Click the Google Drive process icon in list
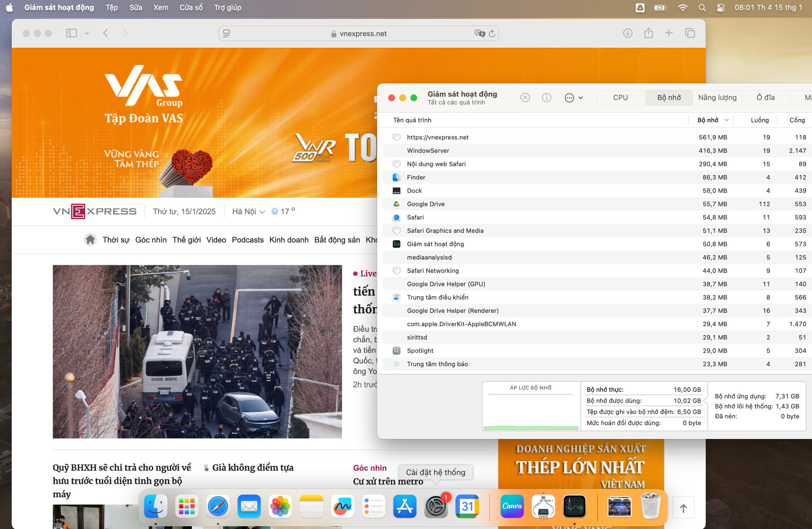 [396, 204]
